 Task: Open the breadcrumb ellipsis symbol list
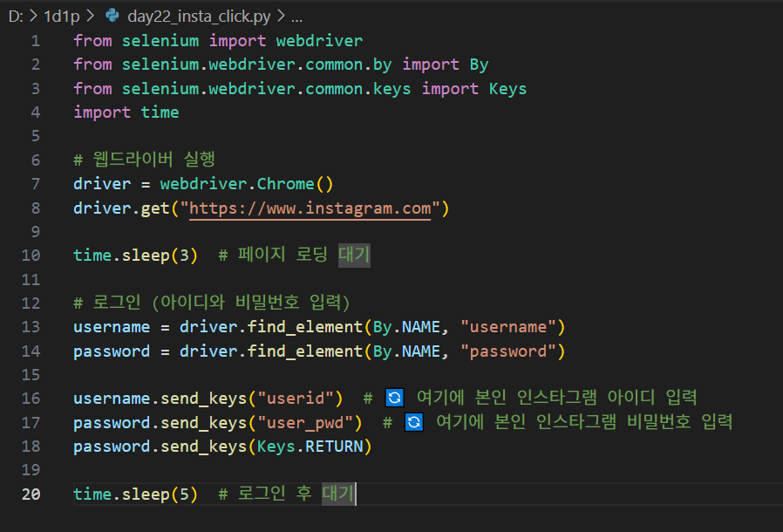[296, 17]
